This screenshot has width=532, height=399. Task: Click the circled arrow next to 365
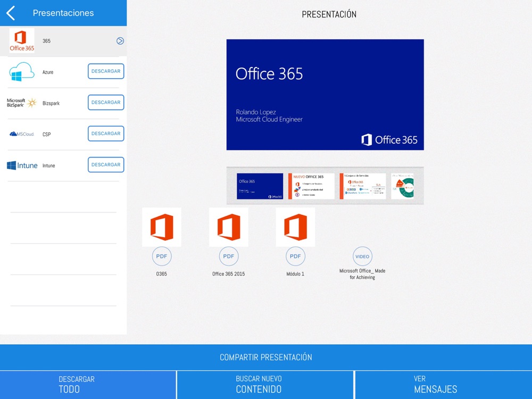pyautogui.click(x=120, y=41)
